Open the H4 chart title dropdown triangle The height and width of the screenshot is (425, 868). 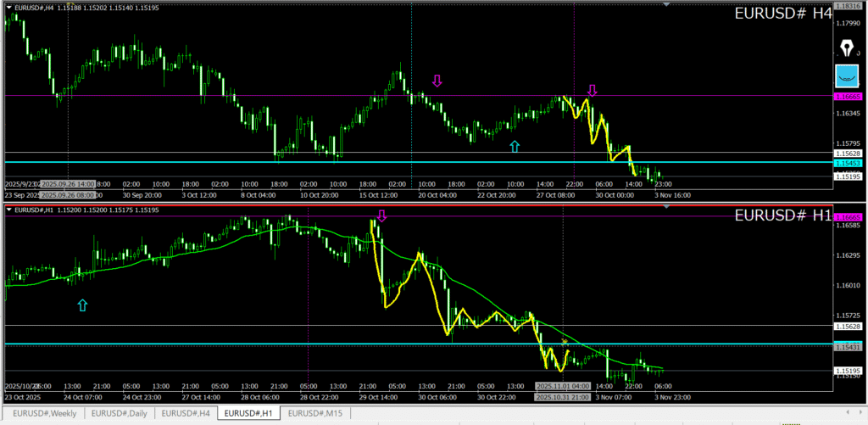click(x=8, y=8)
